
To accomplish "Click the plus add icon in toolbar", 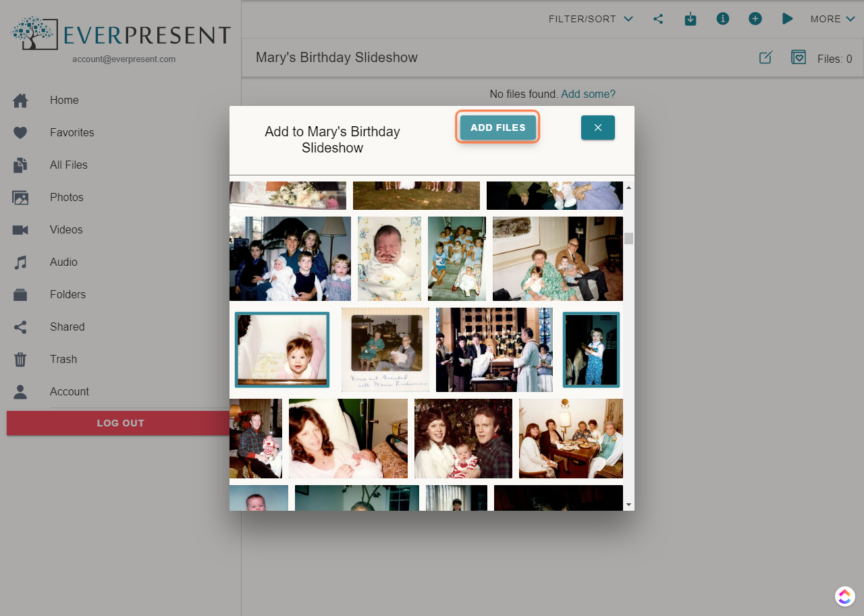I will 755,19.
